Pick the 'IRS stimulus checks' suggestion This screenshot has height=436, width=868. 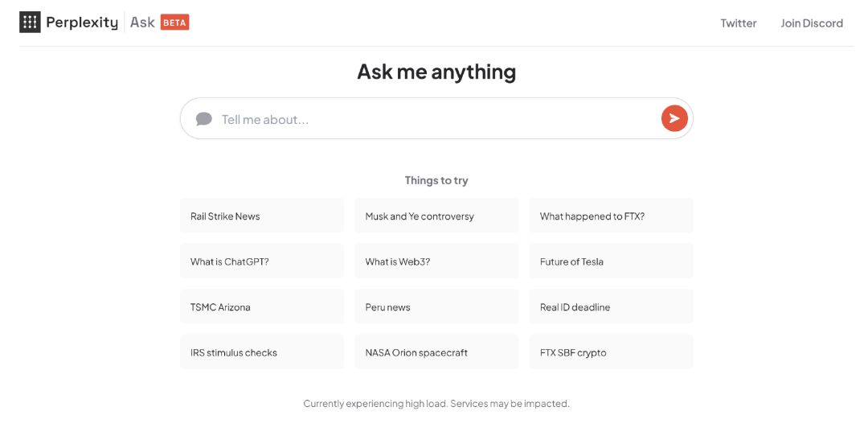click(x=262, y=352)
